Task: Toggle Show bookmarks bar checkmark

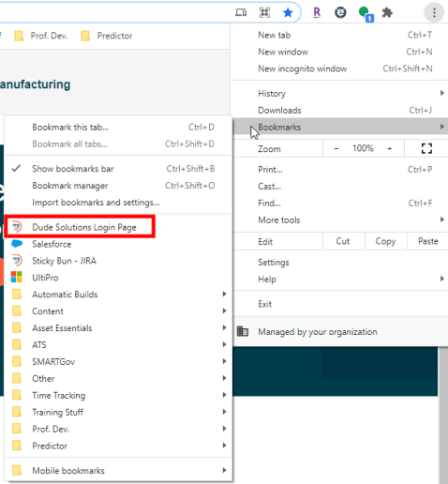Action: (16, 169)
